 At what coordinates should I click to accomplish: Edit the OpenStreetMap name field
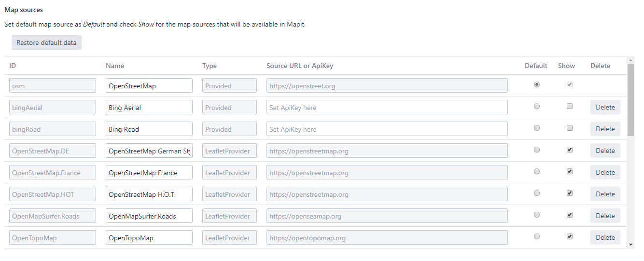pyautogui.click(x=149, y=86)
